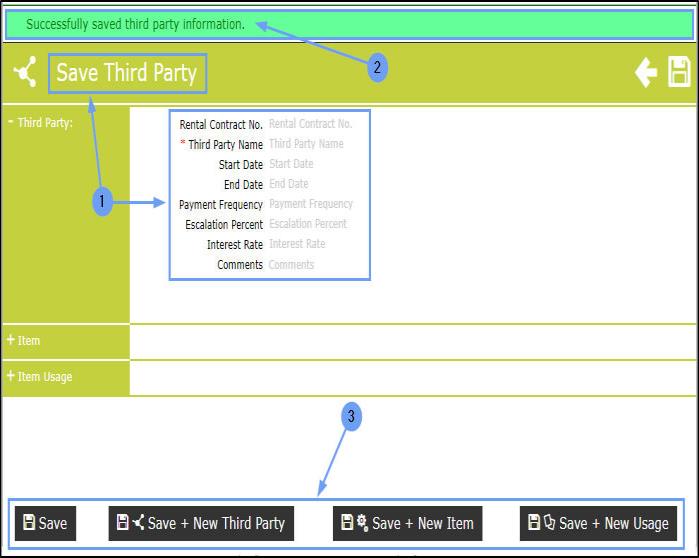Click Save + New Third Party button
The height and width of the screenshot is (558, 699).
click(x=201, y=523)
